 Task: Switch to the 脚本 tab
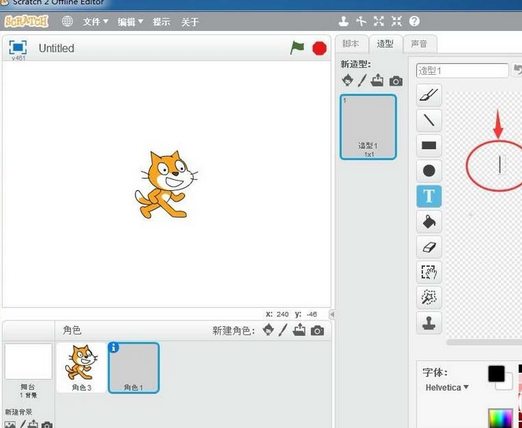tap(351, 43)
